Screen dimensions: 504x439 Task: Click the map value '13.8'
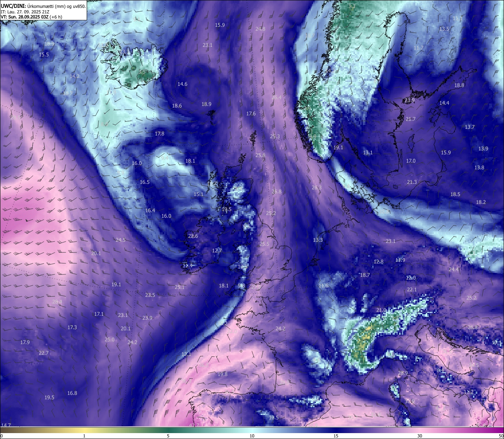(479, 168)
